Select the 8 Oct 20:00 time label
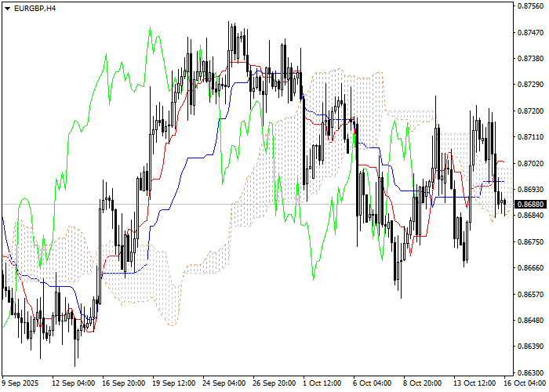 pos(424,383)
